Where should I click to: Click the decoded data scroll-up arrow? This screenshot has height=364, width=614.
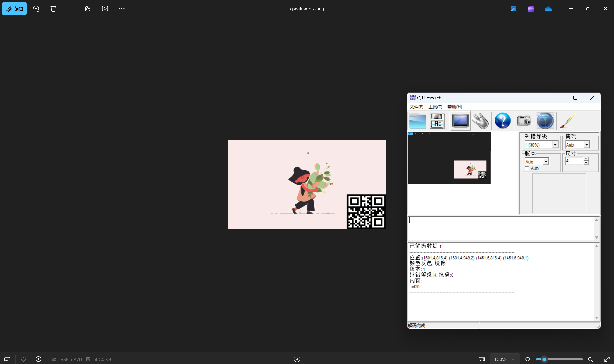pos(596,246)
